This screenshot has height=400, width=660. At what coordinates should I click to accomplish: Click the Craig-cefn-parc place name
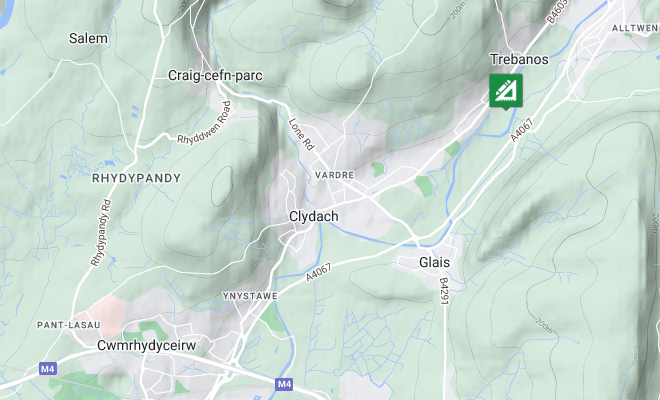(215, 76)
